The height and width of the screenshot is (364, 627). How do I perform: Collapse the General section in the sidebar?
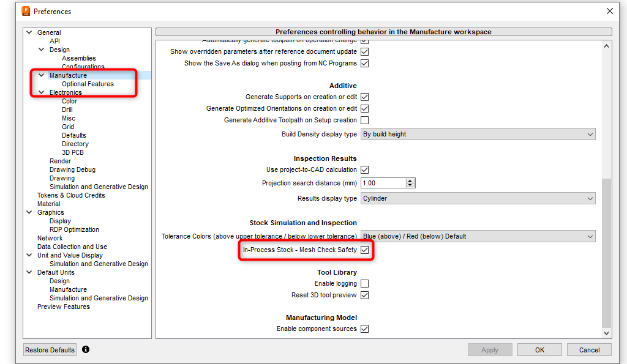tap(29, 32)
